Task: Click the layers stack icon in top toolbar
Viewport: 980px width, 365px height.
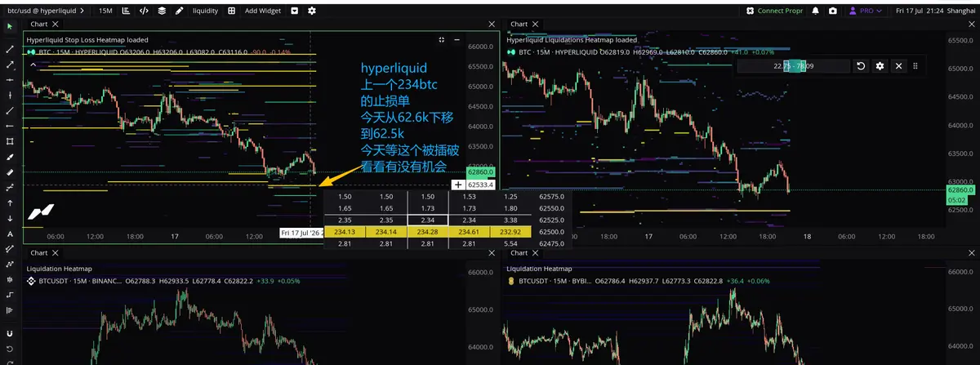Action: (162, 11)
